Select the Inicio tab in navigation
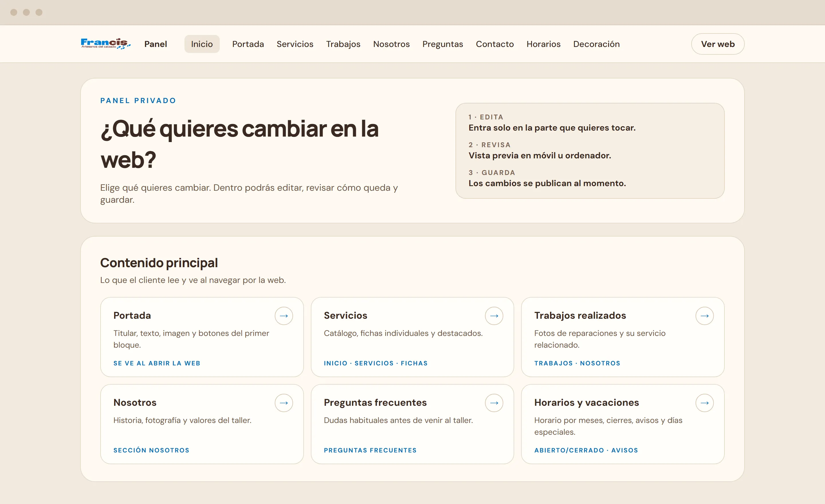The image size is (825, 504). [x=202, y=44]
